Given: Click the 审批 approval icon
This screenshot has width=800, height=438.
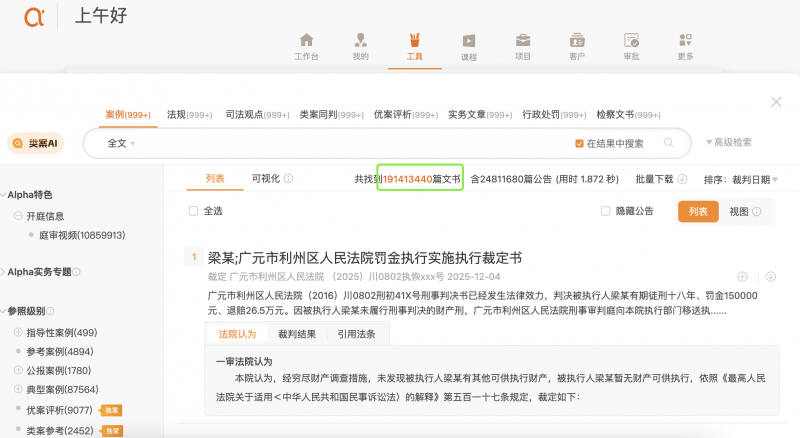Looking at the screenshot, I should [631, 40].
